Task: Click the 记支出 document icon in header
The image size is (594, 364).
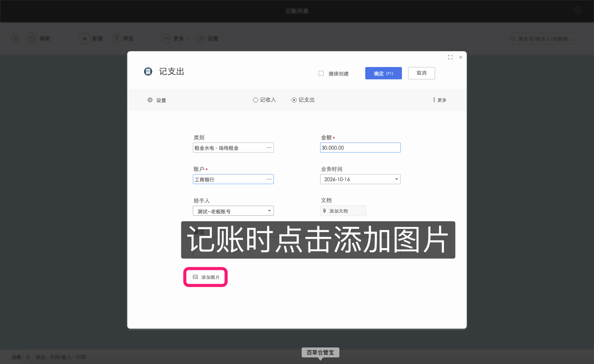Action: point(148,71)
